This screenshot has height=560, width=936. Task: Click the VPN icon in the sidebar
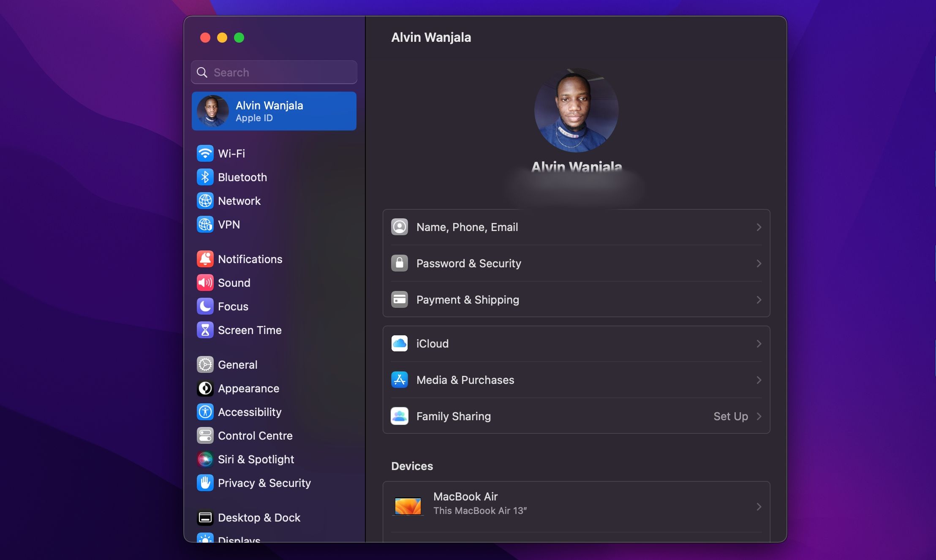click(206, 224)
